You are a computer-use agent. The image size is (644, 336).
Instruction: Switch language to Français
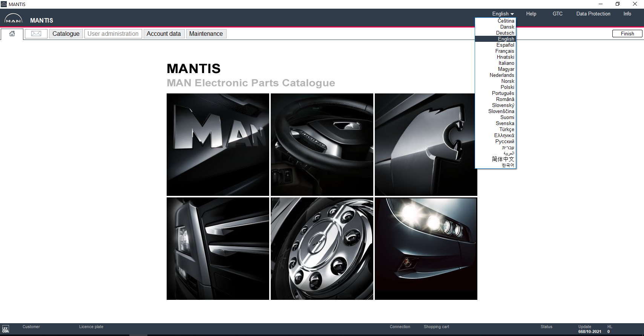(495, 51)
